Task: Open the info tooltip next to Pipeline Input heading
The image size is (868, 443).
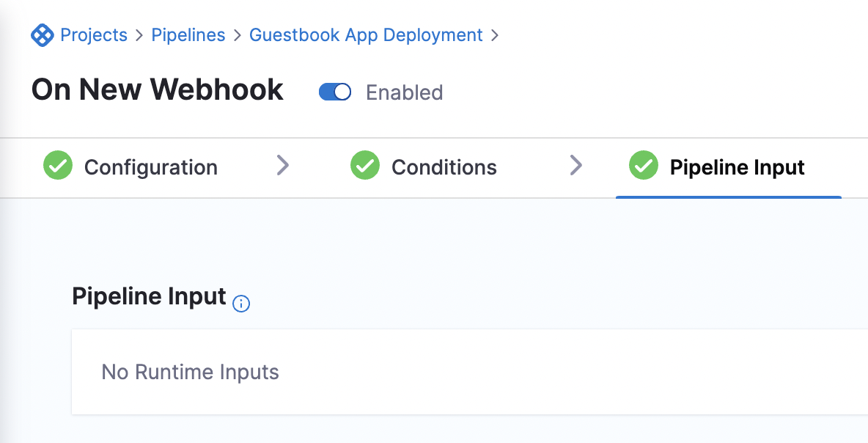Action: click(240, 304)
